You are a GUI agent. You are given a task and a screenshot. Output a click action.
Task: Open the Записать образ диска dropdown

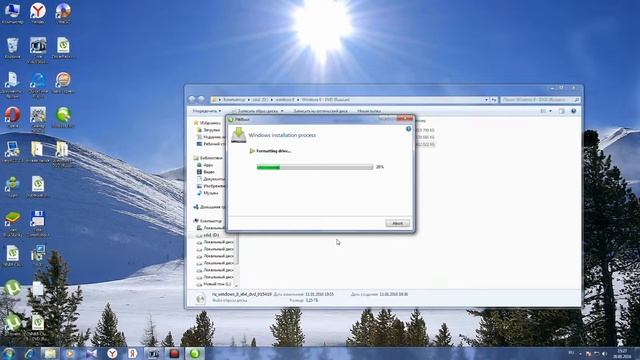pos(258,111)
